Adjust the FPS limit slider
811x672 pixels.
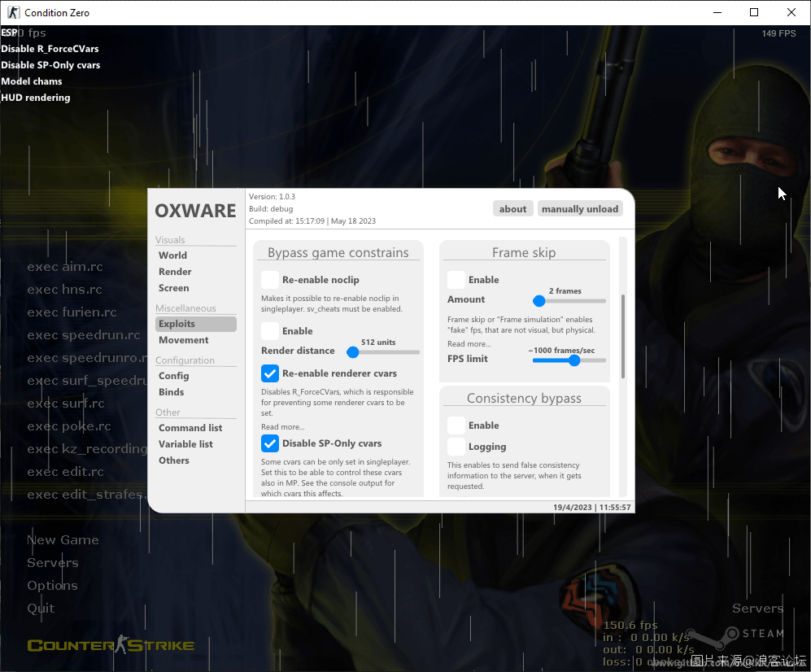(569, 360)
